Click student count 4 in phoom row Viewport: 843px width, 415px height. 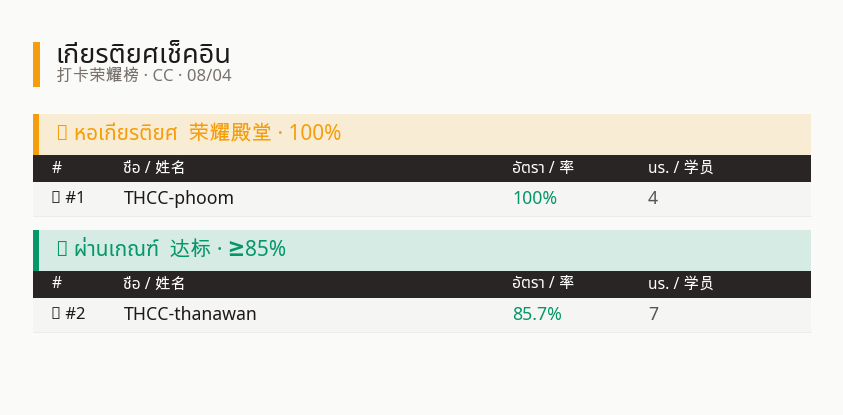(653, 198)
